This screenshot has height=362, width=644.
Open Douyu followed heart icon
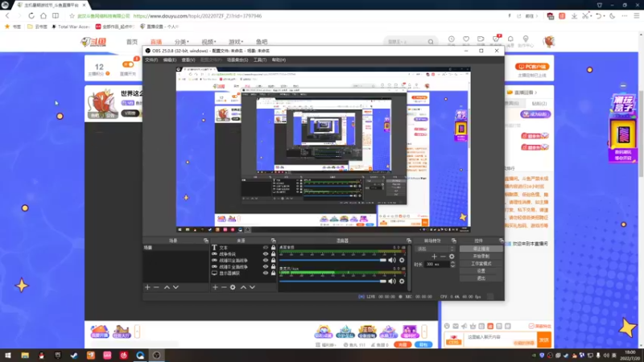pos(466,39)
